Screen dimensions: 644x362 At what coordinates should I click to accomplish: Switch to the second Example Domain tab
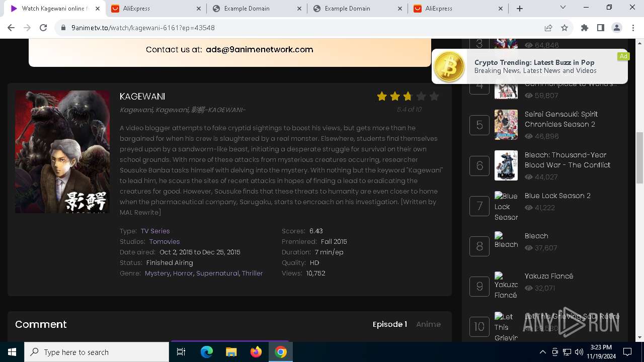[x=357, y=9]
